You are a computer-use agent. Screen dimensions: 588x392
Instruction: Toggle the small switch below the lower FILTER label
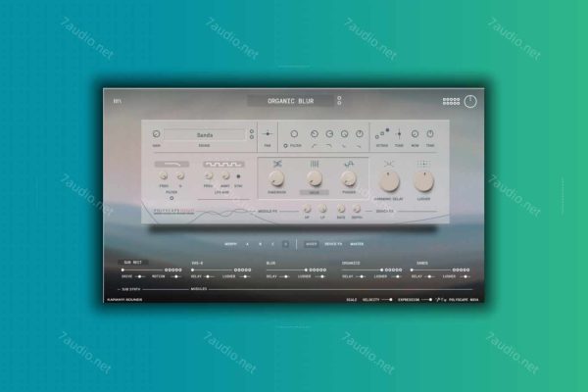pyautogui.click(x=171, y=198)
